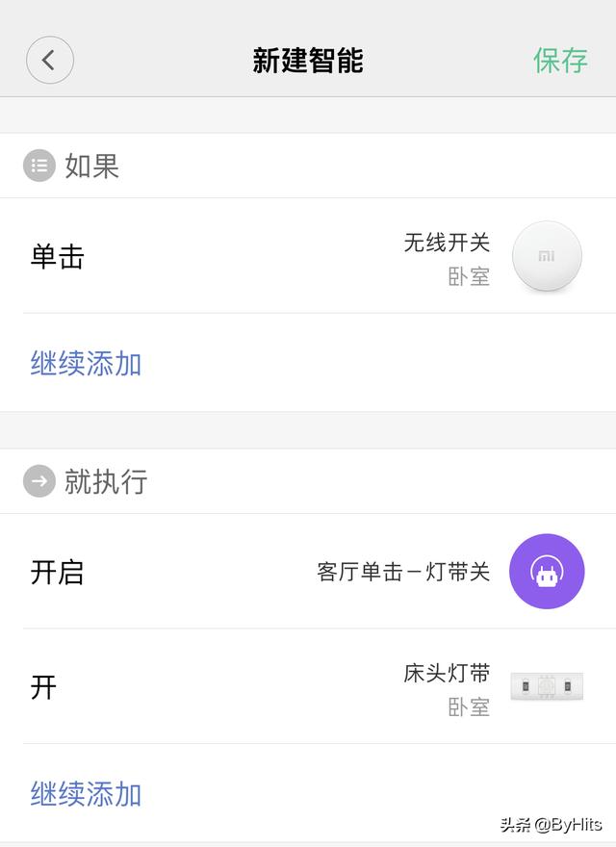Click the 无线开关 device label
Screen dimensions: 616x847
448,244
